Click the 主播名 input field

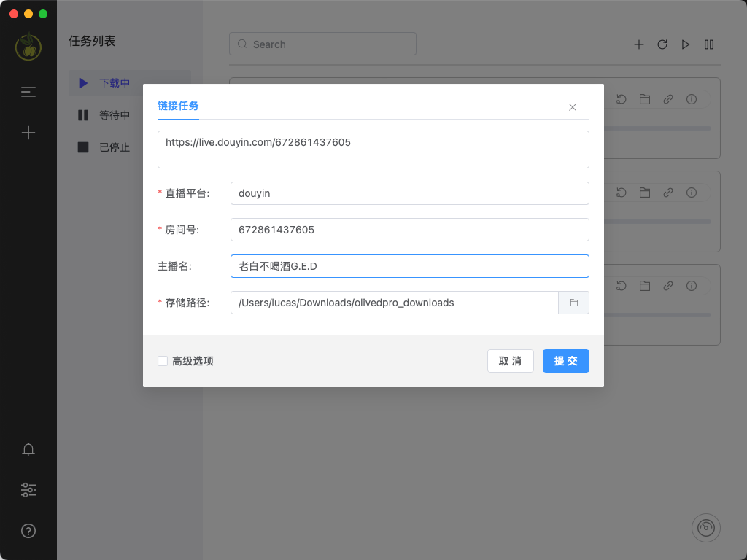[x=409, y=266]
